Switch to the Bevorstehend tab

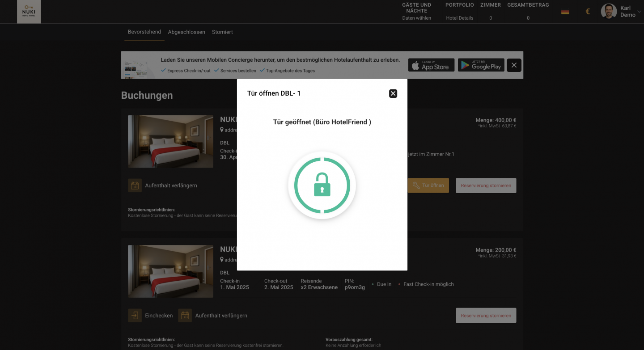point(144,32)
